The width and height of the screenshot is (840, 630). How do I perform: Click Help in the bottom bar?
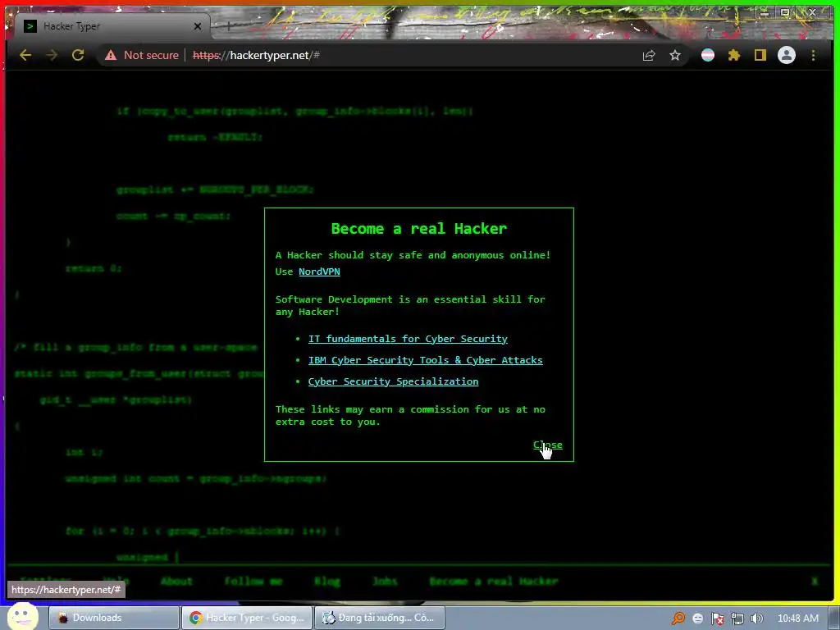click(x=116, y=582)
